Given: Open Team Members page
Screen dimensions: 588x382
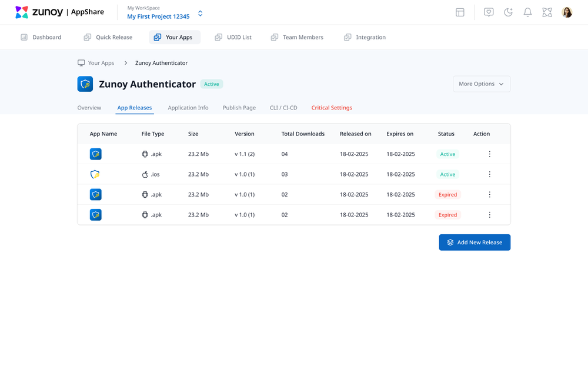Looking at the screenshot, I should point(297,37).
